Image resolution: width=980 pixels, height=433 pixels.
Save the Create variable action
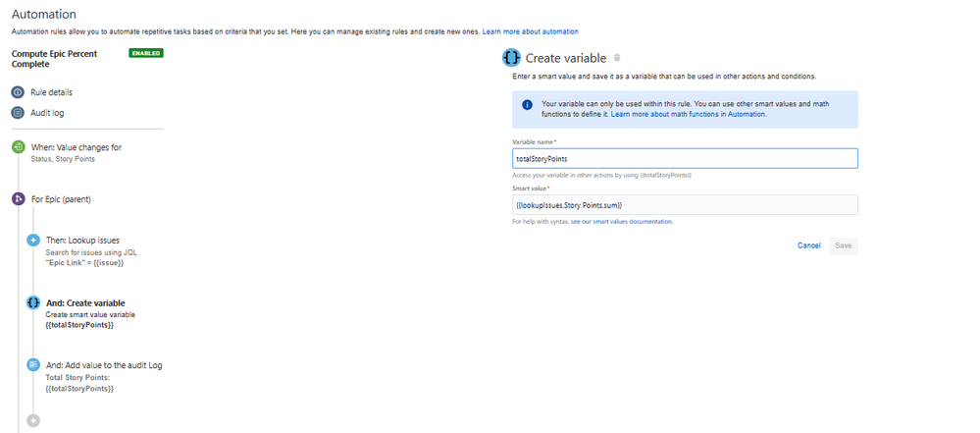tap(844, 245)
